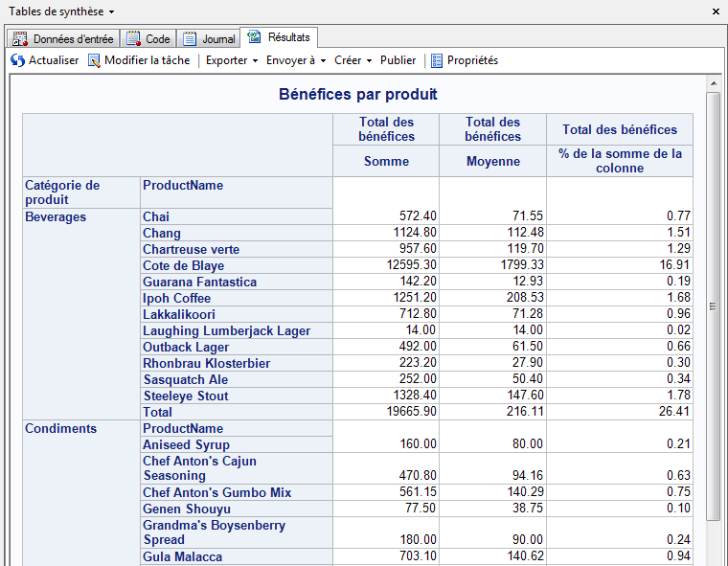Click the Modifier la tâche icon
Viewport: 728px width, 566px height.
point(94,60)
